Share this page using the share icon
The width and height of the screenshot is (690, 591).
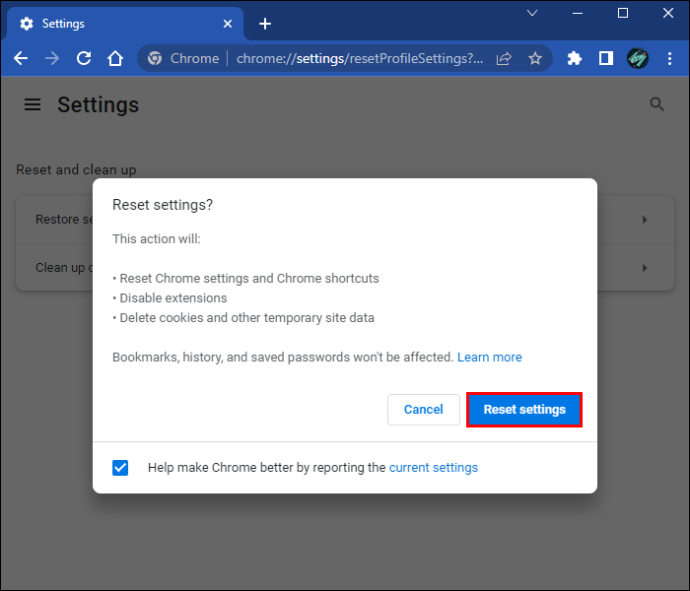click(504, 58)
